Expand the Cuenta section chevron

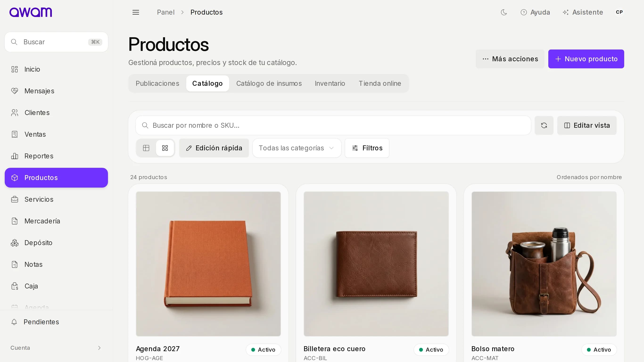tap(99, 348)
